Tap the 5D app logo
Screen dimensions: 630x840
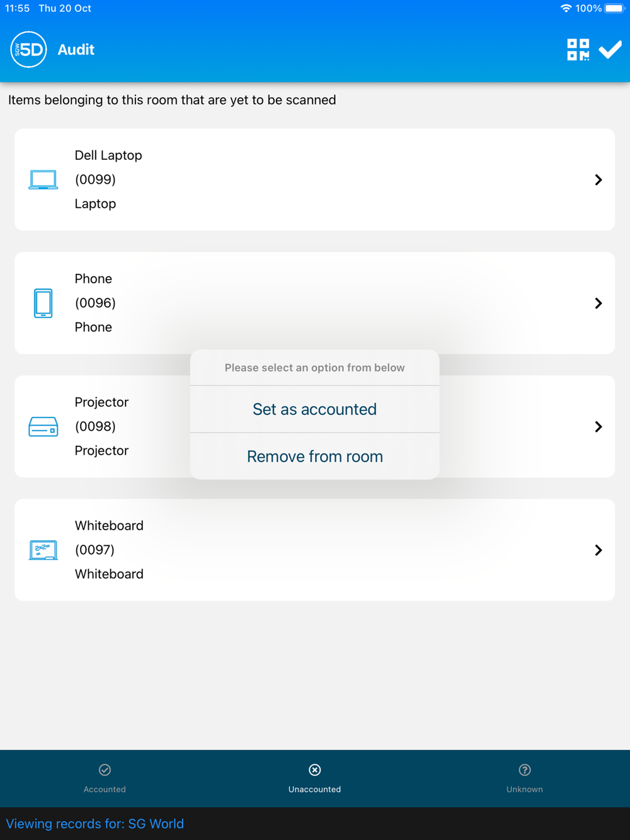(28, 49)
